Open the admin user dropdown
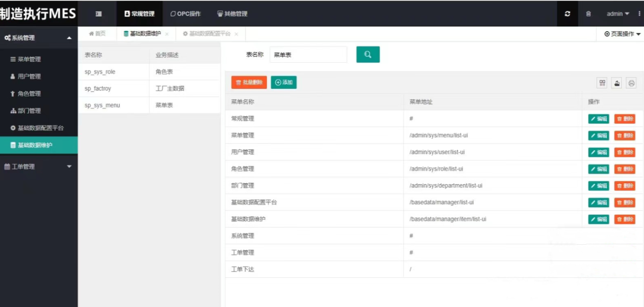Screen dimensions: 644x307 click(618, 14)
